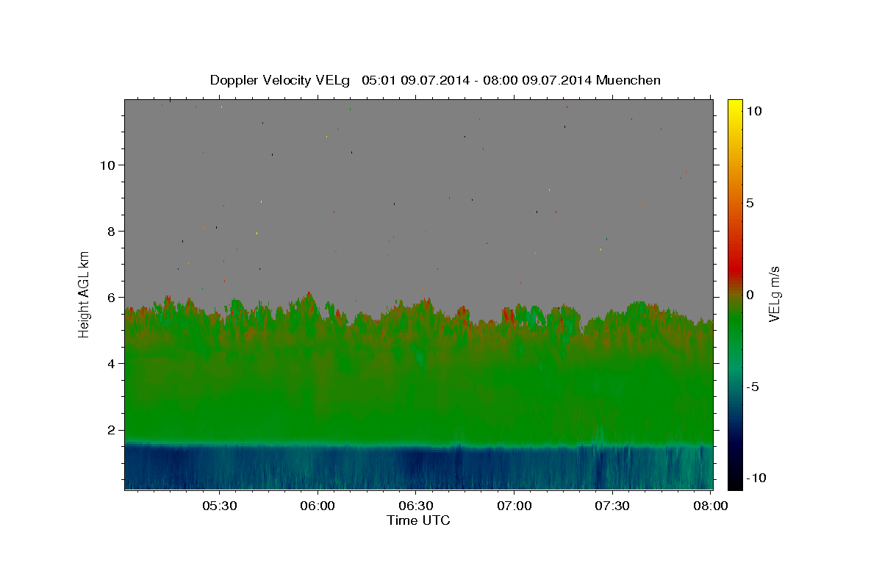Click the colorbar value 10 label
Screen dimensions: 882x588
[x=754, y=111]
